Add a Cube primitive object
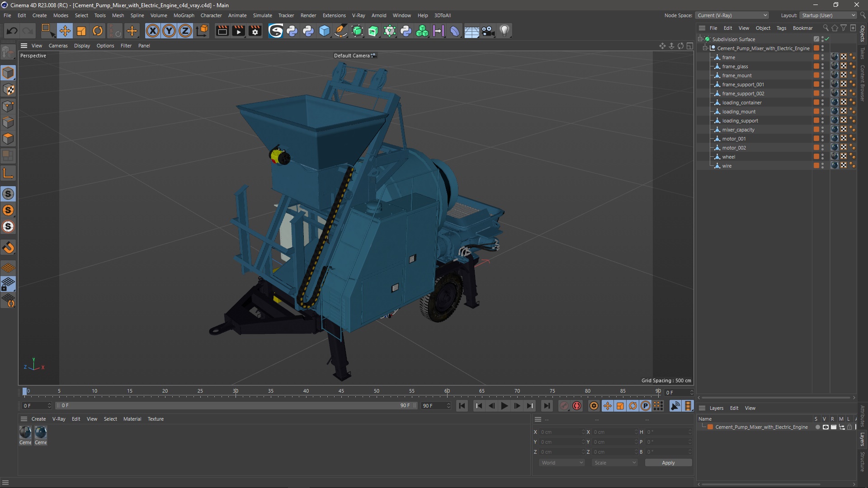Screen dimensions: 868x488 pyautogui.click(x=325, y=31)
